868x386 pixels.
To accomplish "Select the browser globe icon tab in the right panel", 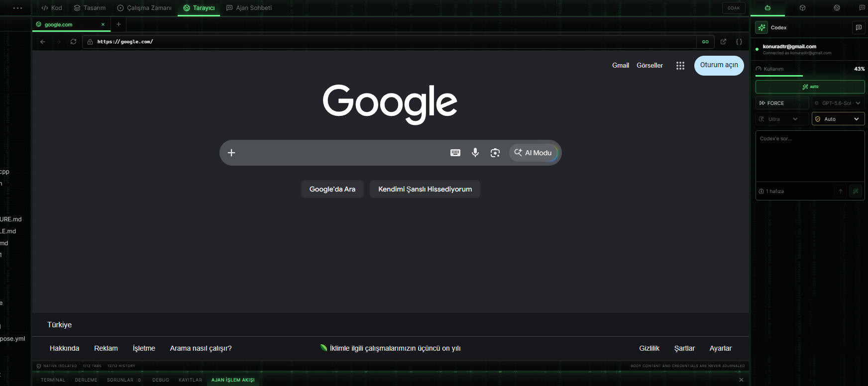I will (837, 8).
